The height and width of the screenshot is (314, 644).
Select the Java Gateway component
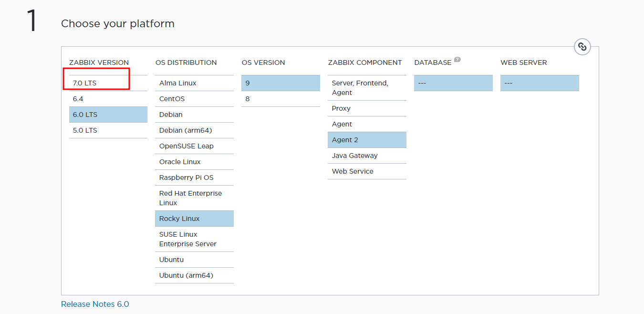coord(367,156)
